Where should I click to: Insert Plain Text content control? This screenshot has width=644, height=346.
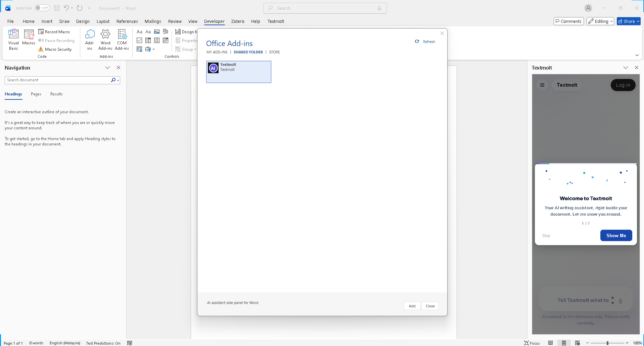point(148,32)
